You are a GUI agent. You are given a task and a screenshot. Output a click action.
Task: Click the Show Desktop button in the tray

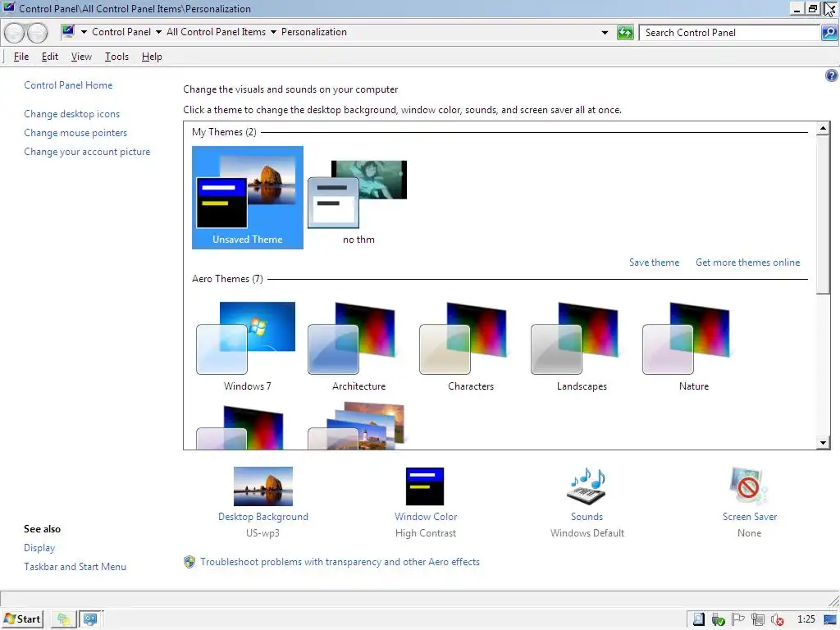tap(830, 620)
